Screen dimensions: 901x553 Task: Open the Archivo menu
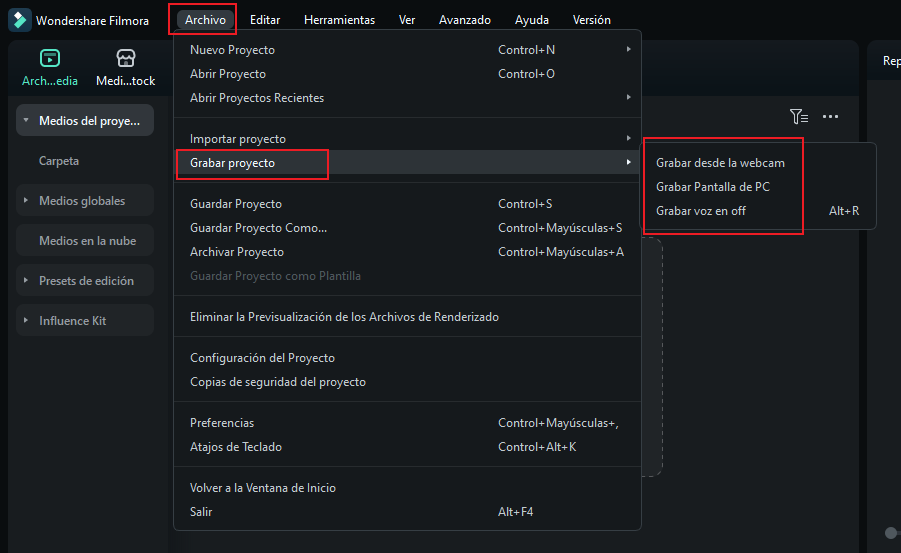pyautogui.click(x=205, y=20)
